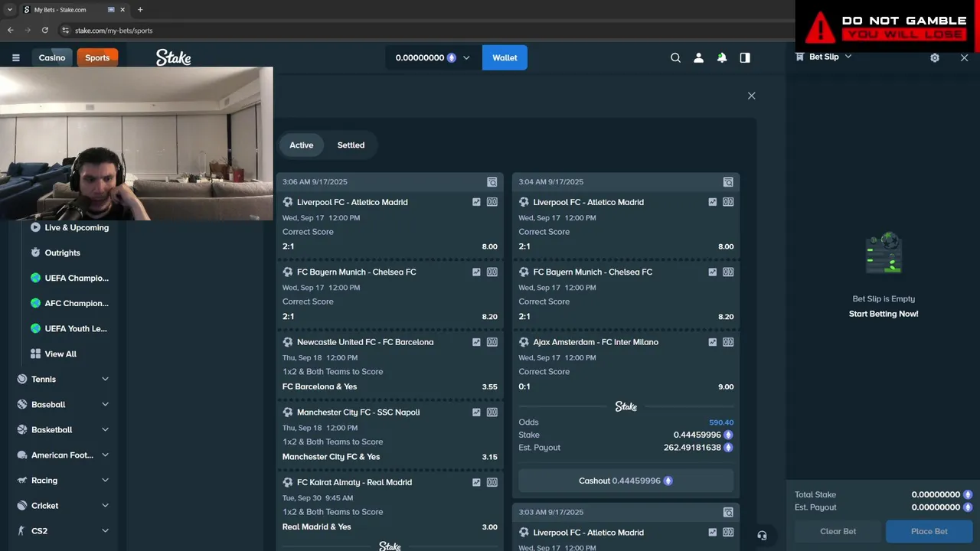This screenshot has width=980, height=551.
Task: Click 'Start Betting Now!' text
Action: point(884,314)
